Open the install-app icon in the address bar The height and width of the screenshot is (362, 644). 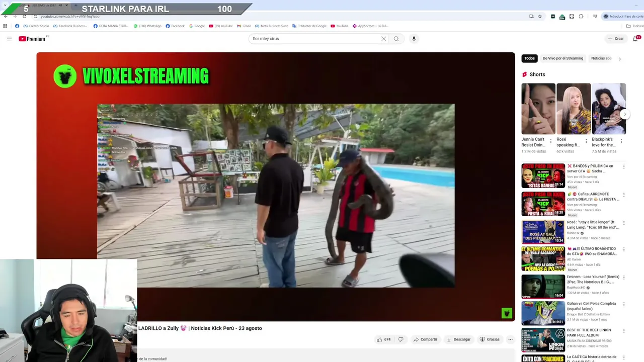tap(531, 16)
